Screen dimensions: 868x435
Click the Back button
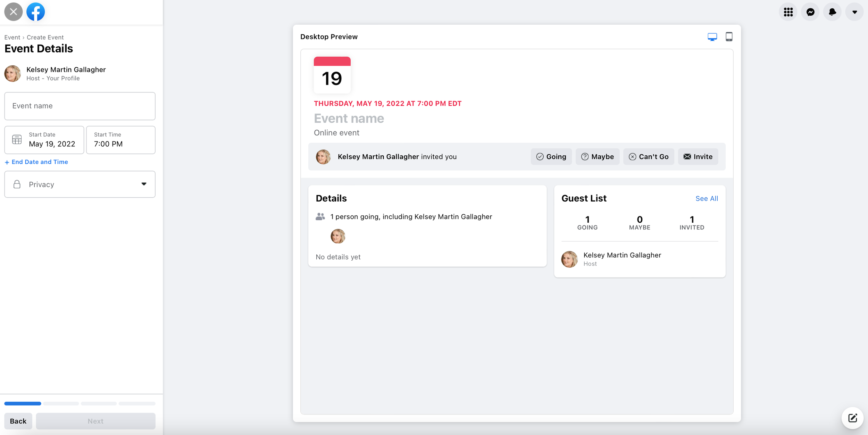coord(18,421)
